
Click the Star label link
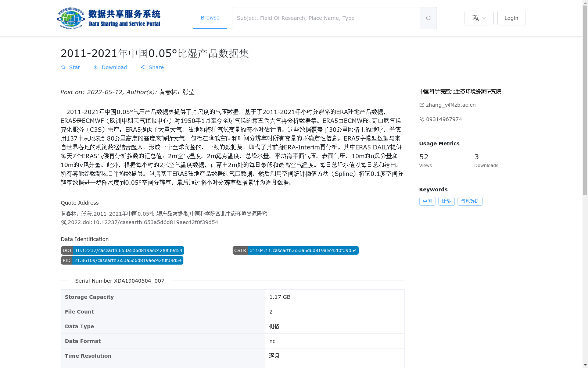(75, 67)
